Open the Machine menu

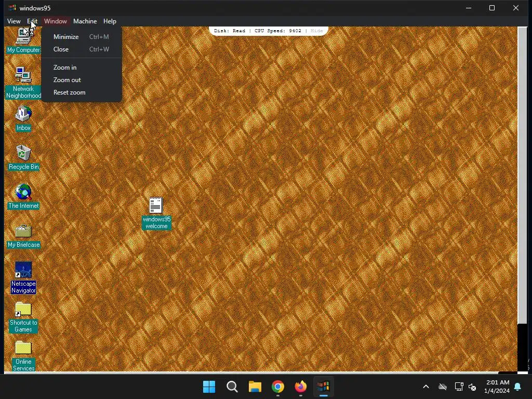pyautogui.click(x=85, y=21)
